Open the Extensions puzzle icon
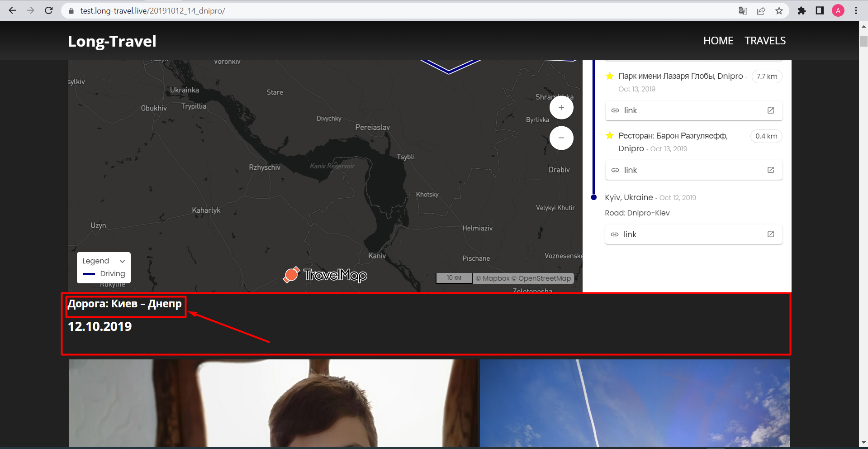Screen dimensions: 868x449 tap(802, 11)
